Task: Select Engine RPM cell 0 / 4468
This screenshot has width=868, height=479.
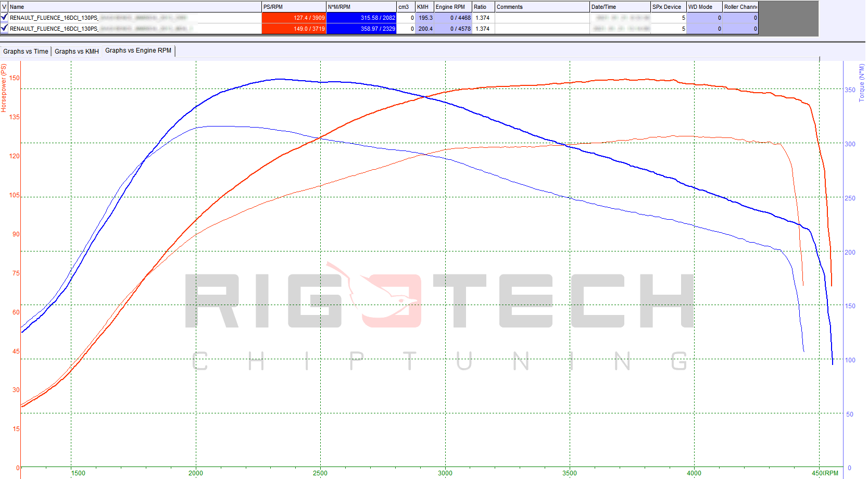Action: (x=453, y=18)
